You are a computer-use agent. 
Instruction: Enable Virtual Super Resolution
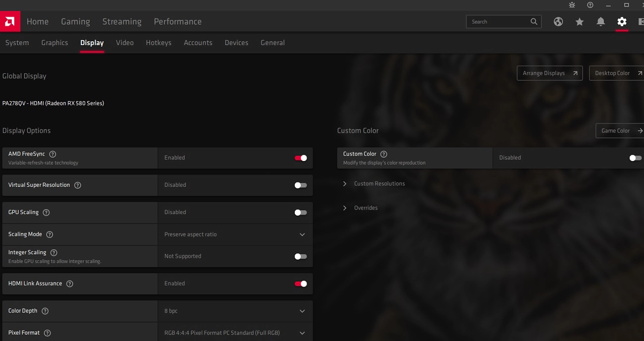301,185
